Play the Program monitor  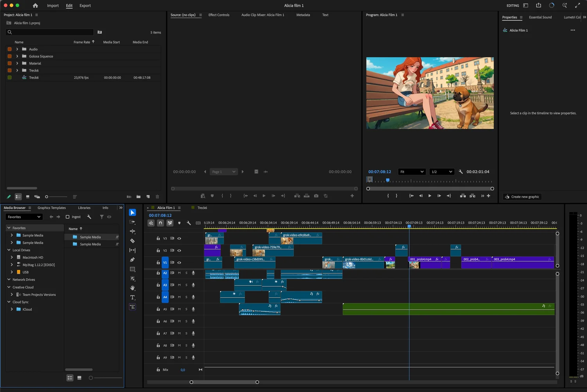(430, 196)
